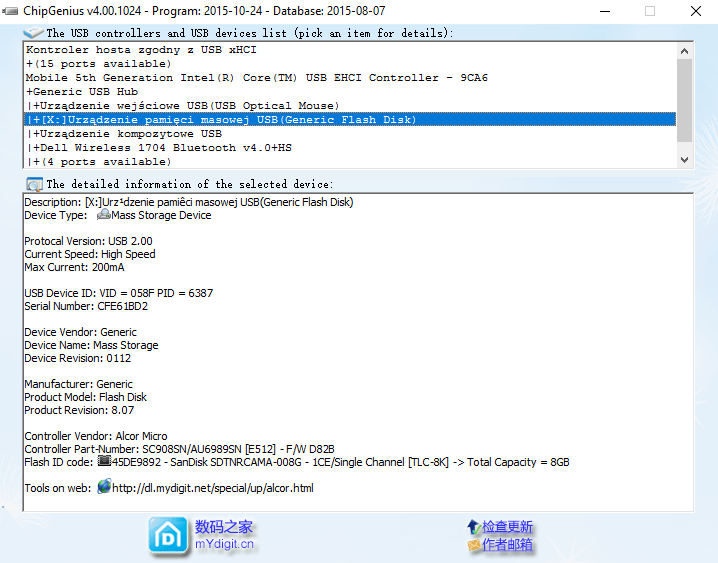Click the envelope author email icon
Image resolution: width=718 pixels, height=563 pixels.
pyautogui.click(x=474, y=545)
